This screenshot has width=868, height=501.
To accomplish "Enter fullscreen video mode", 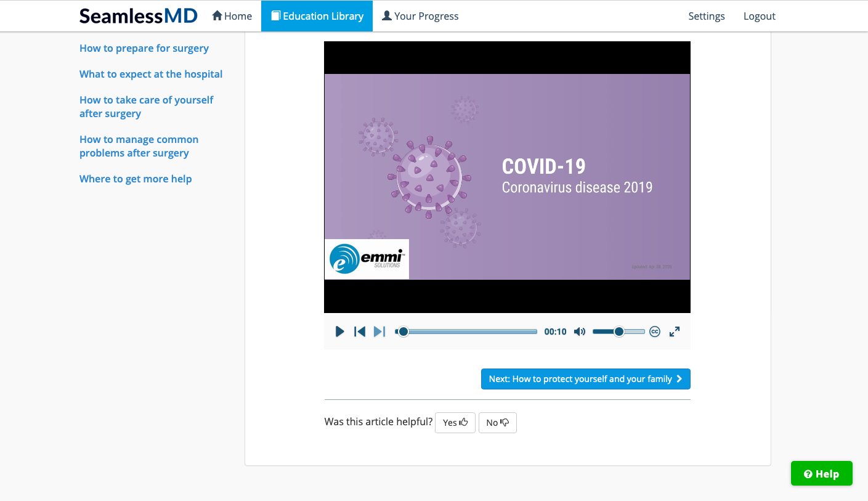I will [675, 332].
